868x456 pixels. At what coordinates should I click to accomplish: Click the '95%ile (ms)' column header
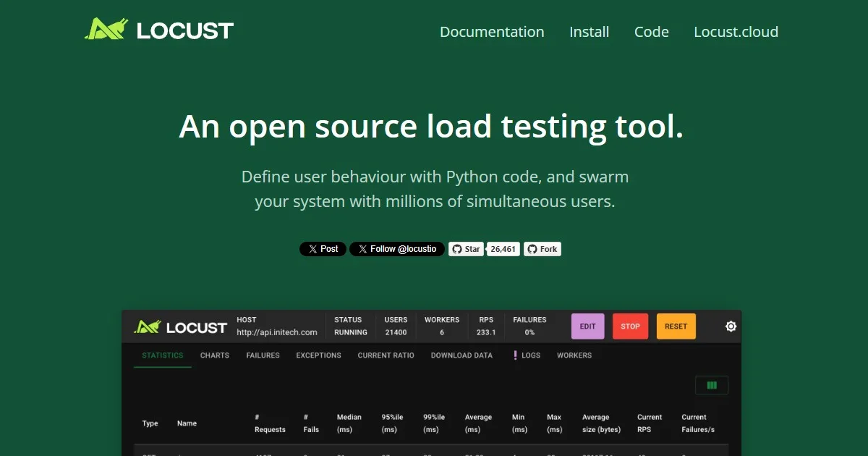tap(392, 423)
